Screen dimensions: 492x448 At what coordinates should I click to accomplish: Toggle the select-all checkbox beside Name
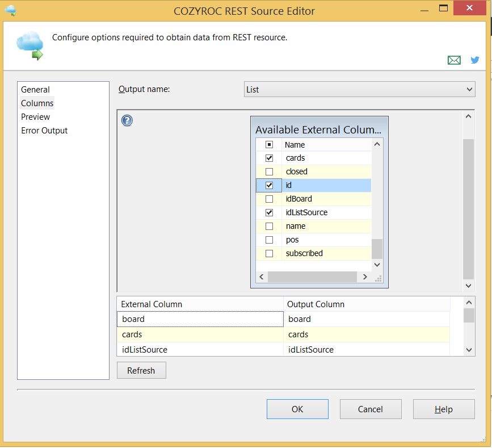[x=269, y=145]
